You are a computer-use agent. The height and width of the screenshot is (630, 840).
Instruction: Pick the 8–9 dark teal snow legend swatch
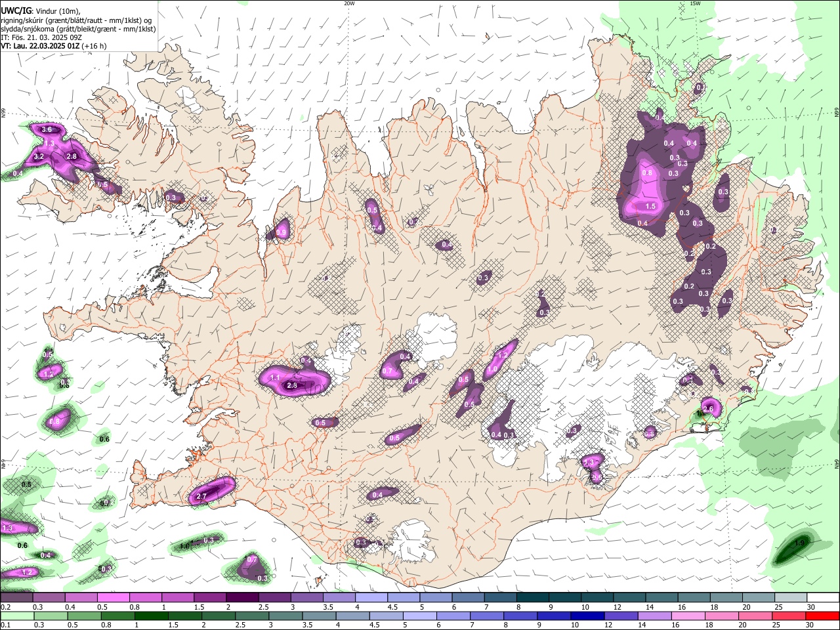533,597
